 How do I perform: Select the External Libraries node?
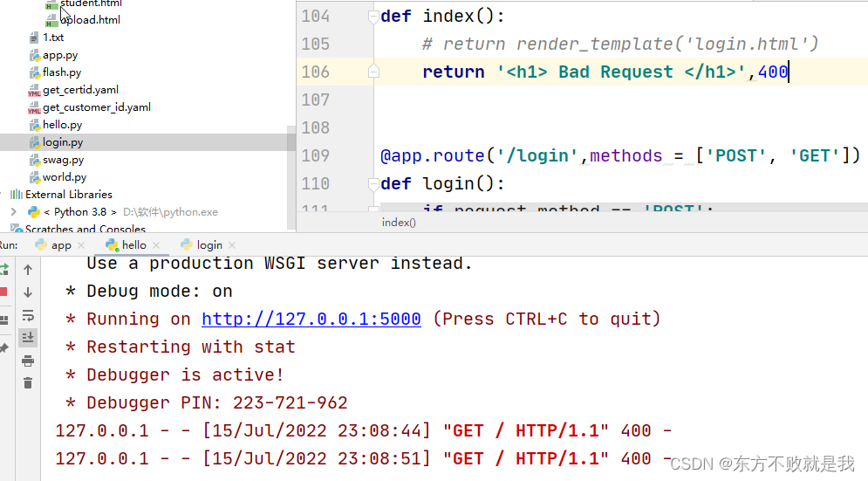69,195
